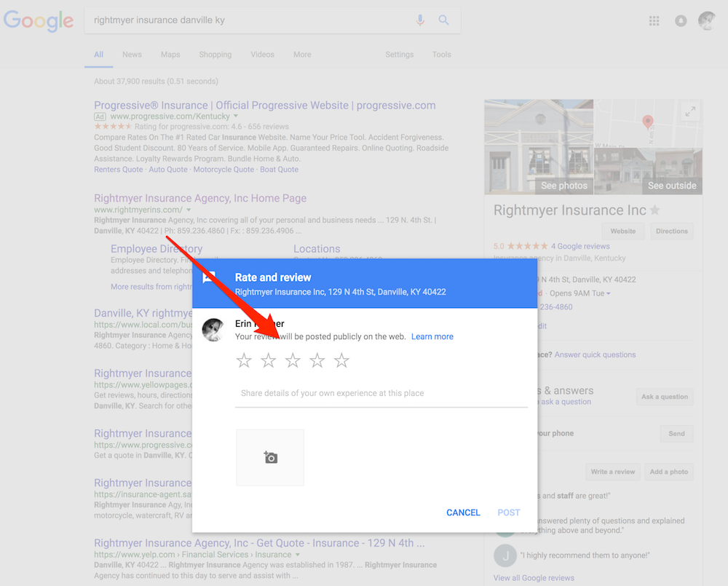Save Rightmyer Insurance Inc with star icon

(655, 210)
